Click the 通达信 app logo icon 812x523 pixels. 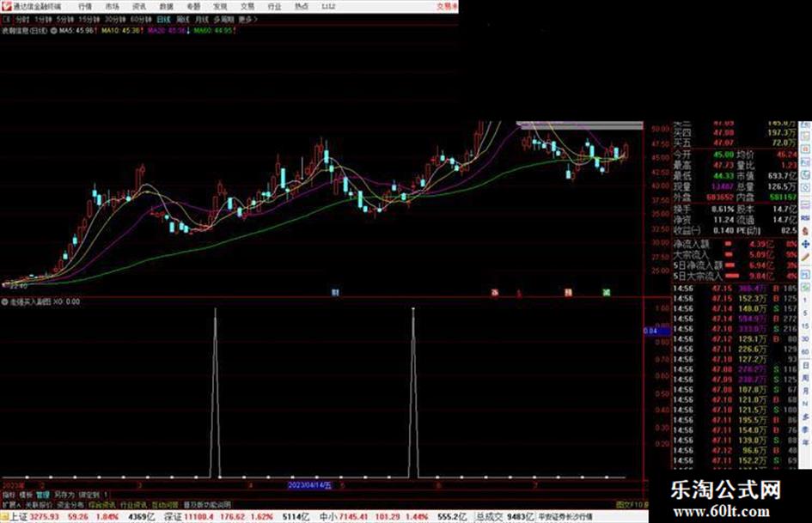point(6,6)
